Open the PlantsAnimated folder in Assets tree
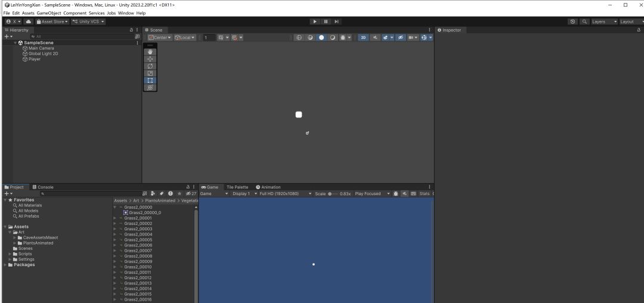This screenshot has height=303, width=644. click(38, 243)
